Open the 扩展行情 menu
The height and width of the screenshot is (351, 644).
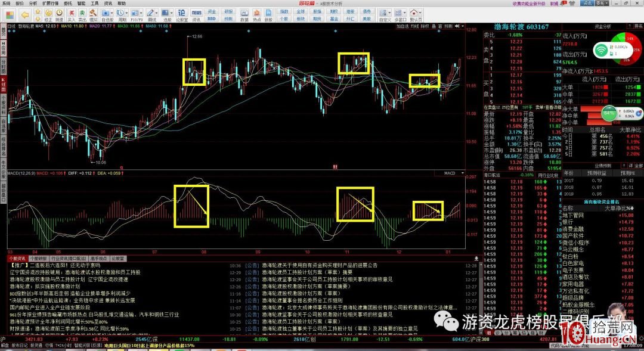(51, 4)
